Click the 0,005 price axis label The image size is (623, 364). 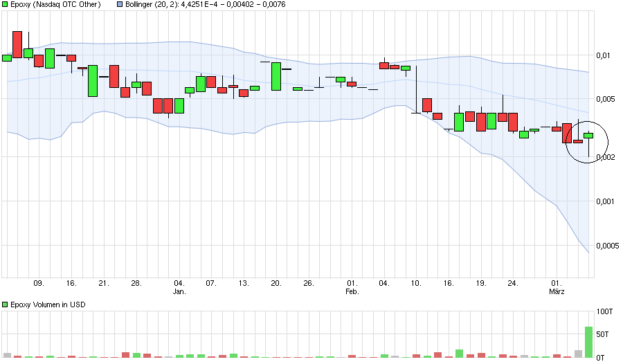click(605, 99)
